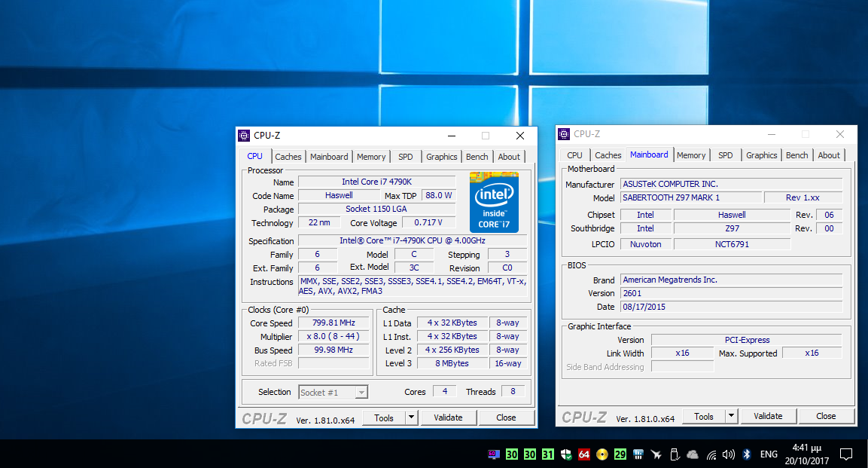Open Memory tab in right CPU-Z window
Image resolution: width=868 pixels, height=468 pixels.
691,155
